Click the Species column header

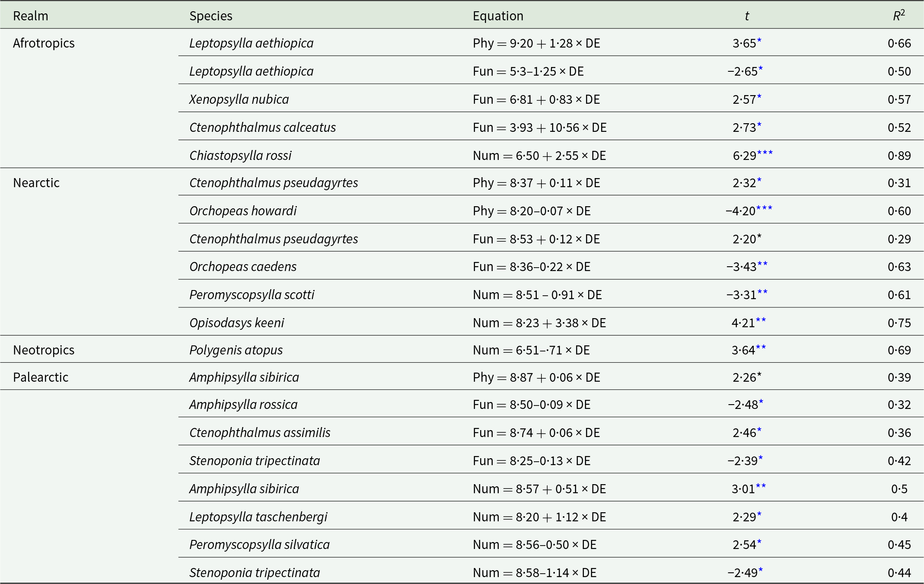tap(211, 16)
